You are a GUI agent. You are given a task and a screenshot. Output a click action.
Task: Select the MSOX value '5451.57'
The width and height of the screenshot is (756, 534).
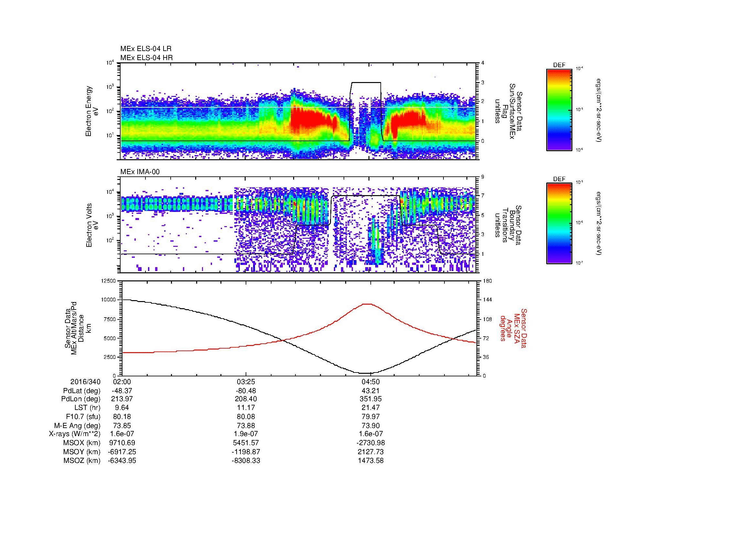coord(246,443)
